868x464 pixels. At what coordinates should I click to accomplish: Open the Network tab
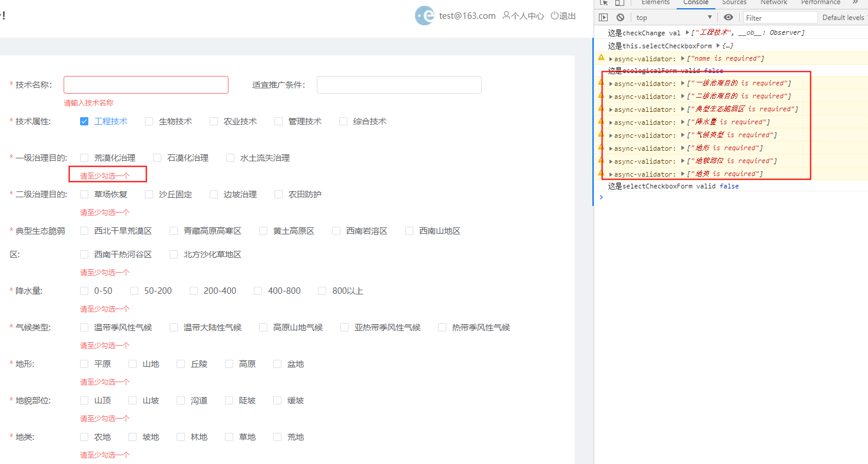click(x=774, y=2)
